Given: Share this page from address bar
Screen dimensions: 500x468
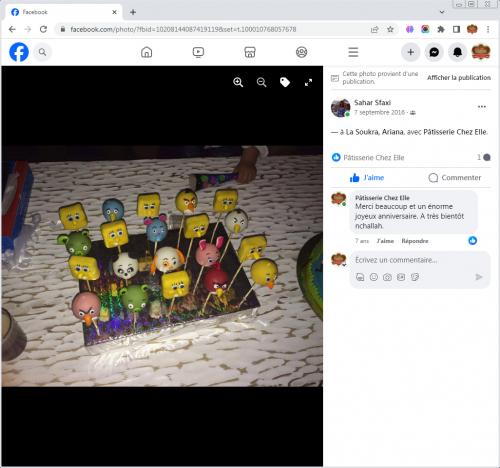Looking at the screenshot, I should (375, 29).
